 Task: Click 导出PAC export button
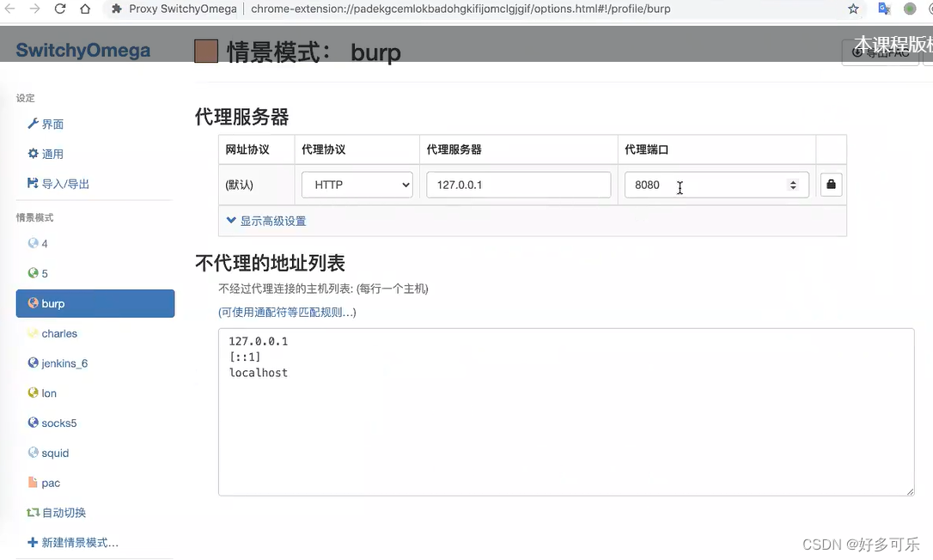(880, 52)
